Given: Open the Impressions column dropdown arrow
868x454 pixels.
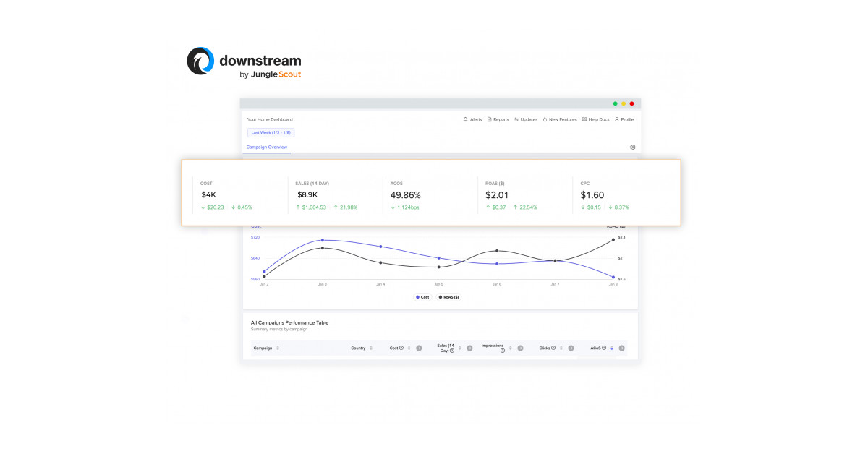Looking at the screenshot, I should pyautogui.click(x=521, y=348).
